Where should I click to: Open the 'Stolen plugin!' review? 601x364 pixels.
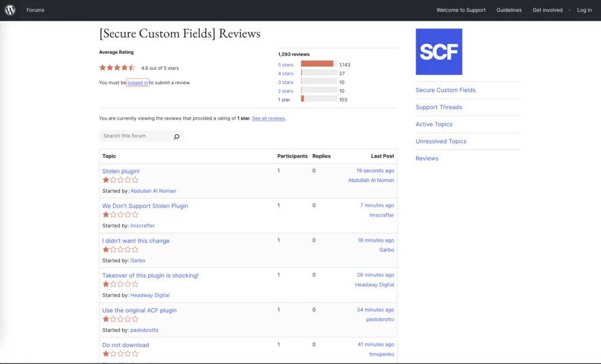121,171
